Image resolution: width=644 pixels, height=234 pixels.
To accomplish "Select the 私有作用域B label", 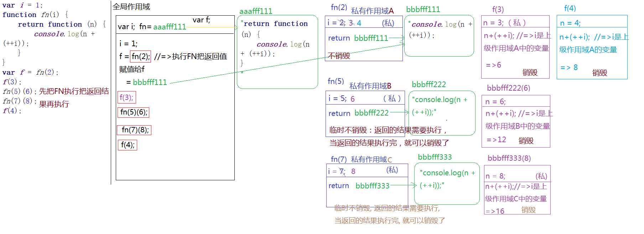I will coord(370,86).
